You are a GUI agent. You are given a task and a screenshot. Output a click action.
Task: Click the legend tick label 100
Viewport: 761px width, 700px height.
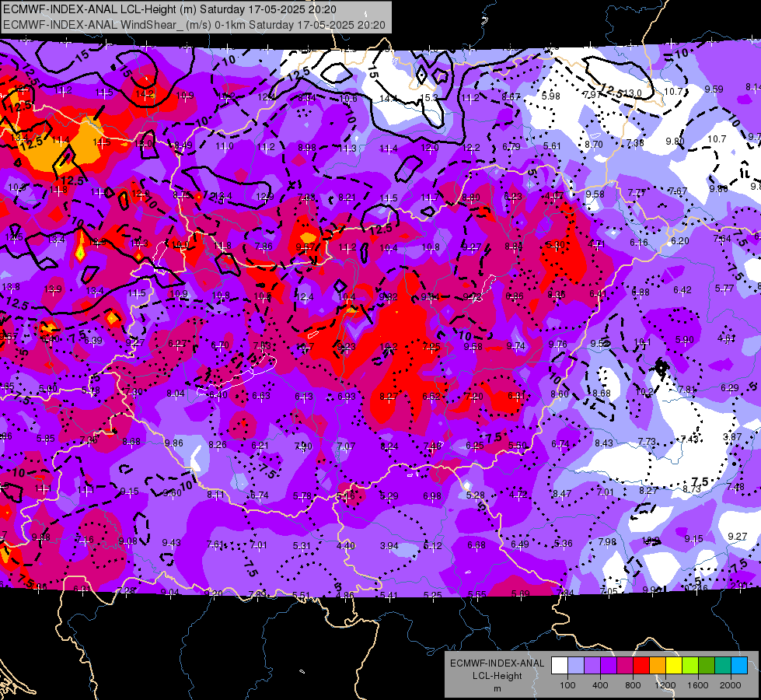(x=567, y=685)
